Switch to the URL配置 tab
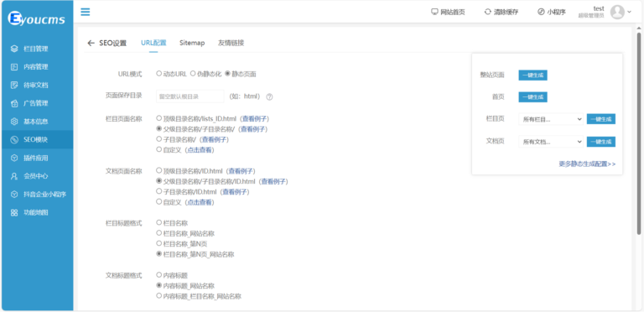 pyautogui.click(x=153, y=43)
